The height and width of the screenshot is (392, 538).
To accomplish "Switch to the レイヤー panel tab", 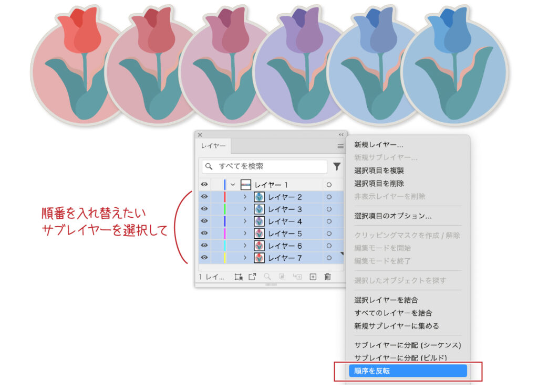I will point(213,146).
